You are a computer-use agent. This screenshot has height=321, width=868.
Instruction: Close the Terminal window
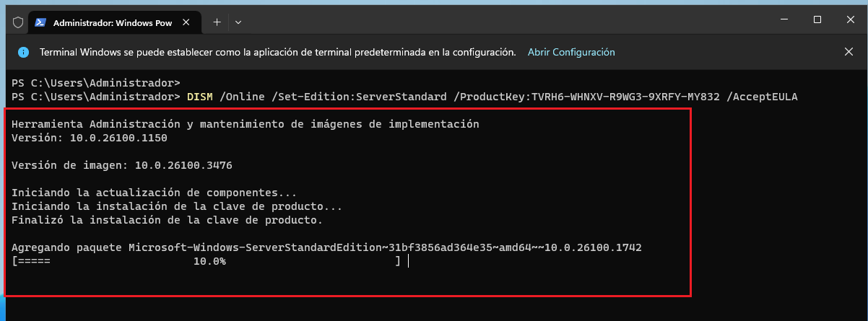pyautogui.click(x=850, y=19)
